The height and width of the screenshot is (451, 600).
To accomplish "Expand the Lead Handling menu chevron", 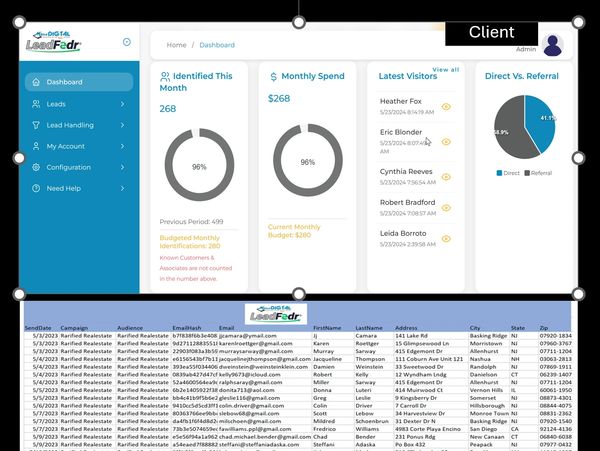I will coord(122,125).
